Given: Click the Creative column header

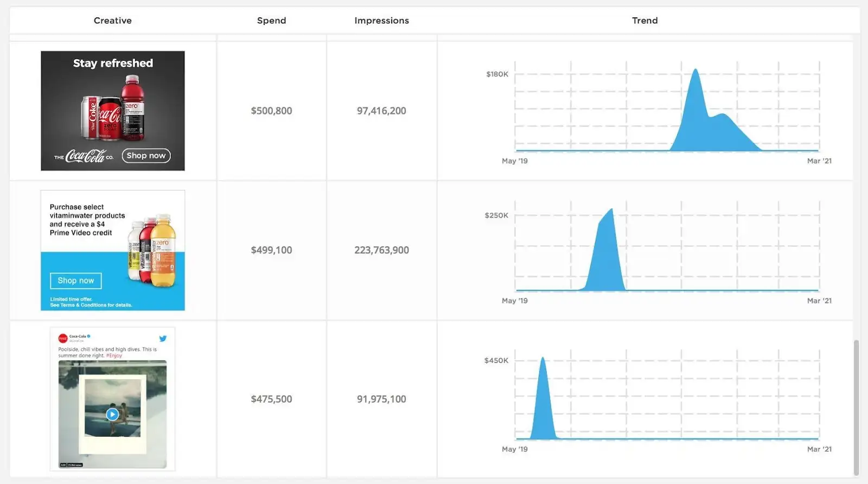Looking at the screenshot, I should pyautogui.click(x=112, y=21).
